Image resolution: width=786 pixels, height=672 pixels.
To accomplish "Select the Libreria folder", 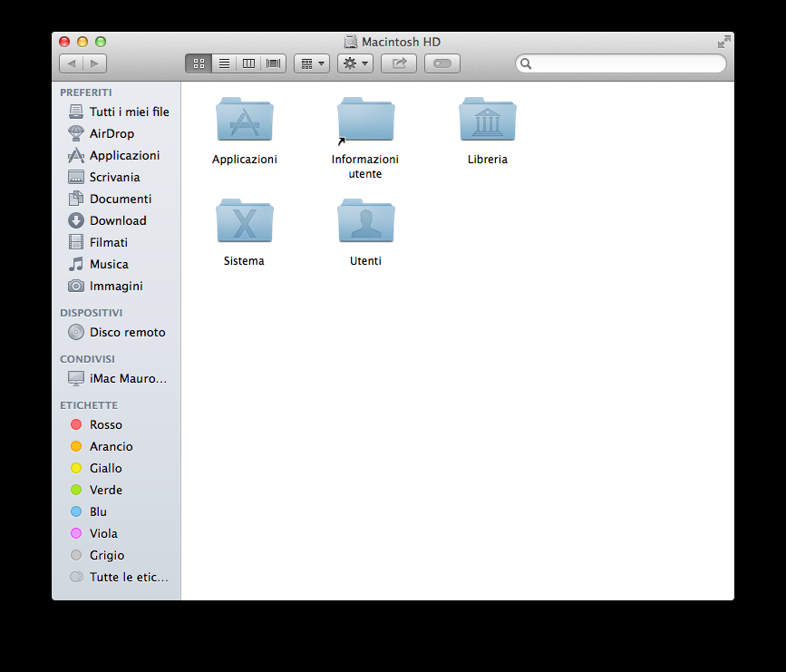I will click(x=488, y=121).
